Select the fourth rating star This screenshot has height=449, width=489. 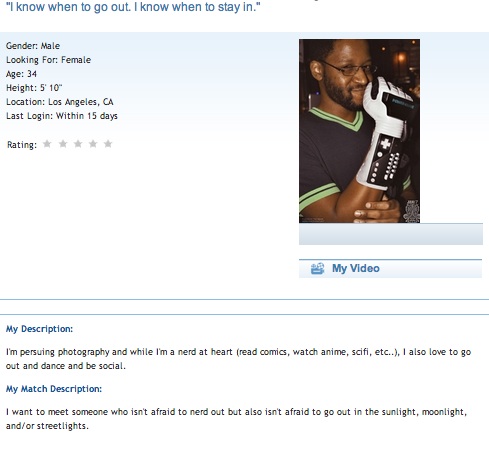pos(93,144)
